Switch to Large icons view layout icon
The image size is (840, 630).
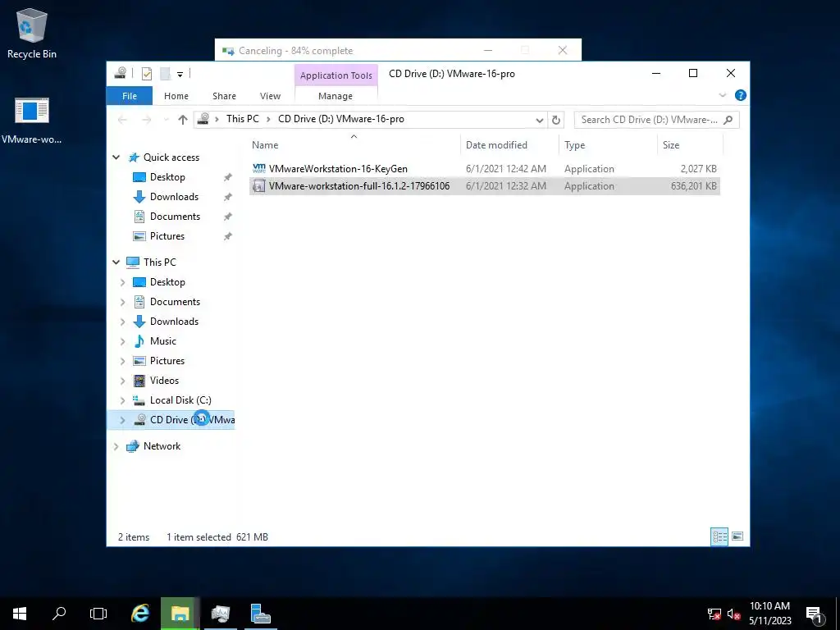[x=737, y=536]
